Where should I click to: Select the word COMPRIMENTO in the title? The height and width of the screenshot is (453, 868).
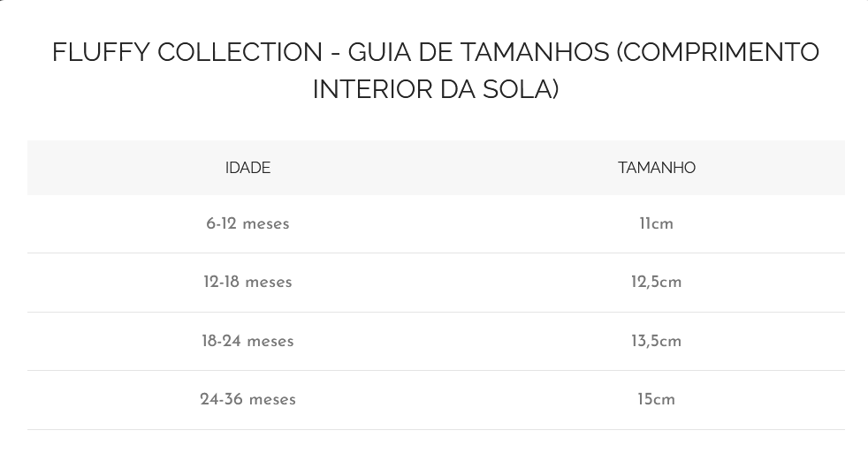(x=721, y=53)
